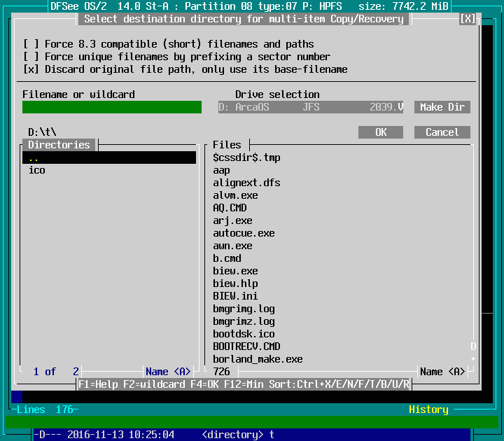Open the Drive selection dropdown

pyautogui.click(x=311, y=107)
